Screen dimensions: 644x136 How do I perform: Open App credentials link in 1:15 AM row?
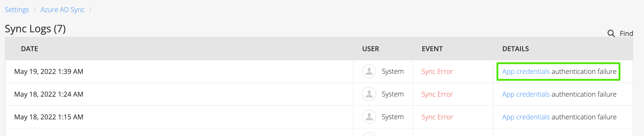(526, 117)
